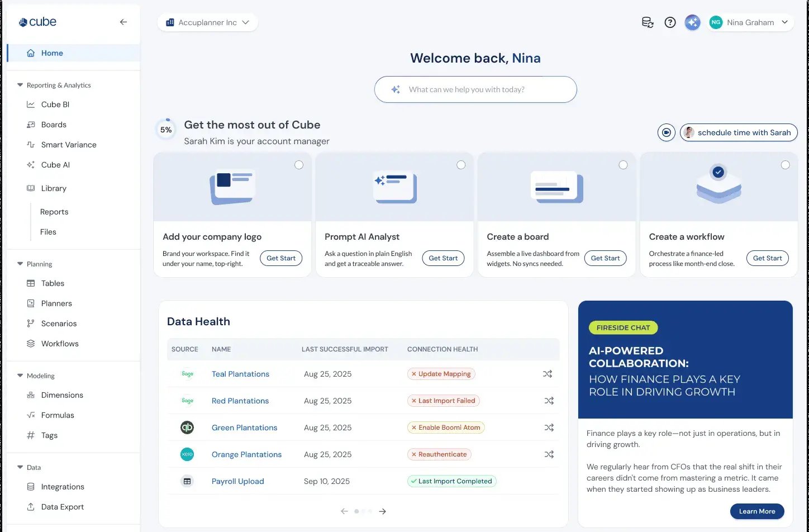Launch the AI sparkle assistant button

pos(692,22)
